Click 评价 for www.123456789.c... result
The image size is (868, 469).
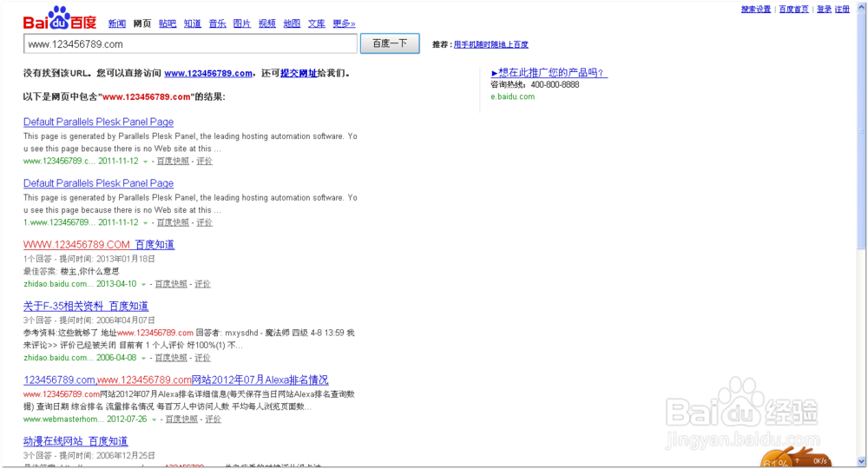tap(204, 162)
